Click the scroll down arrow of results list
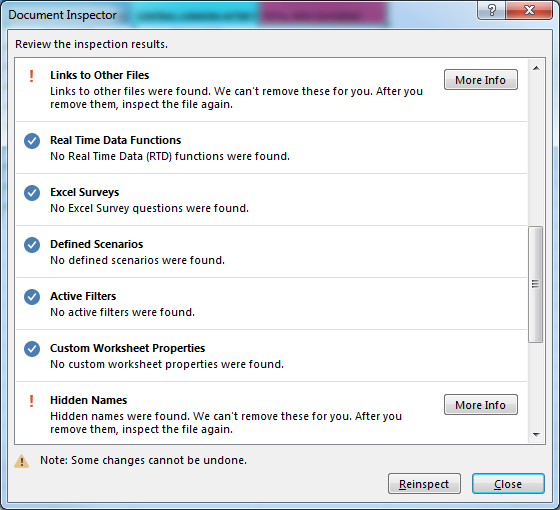The height and width of the screenshot is (510, 560). pos(536,434)
